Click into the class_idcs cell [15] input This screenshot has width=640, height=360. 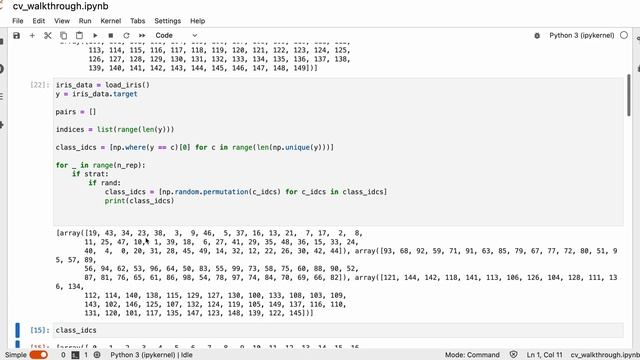pyautogui.click(x=338, y=330)
